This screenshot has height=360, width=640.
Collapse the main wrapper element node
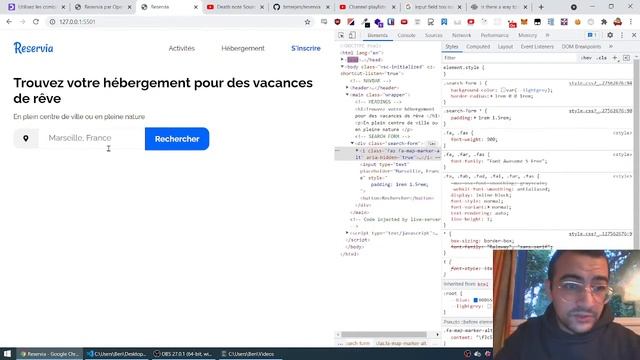pyautogui.click(x=347, y=94)
